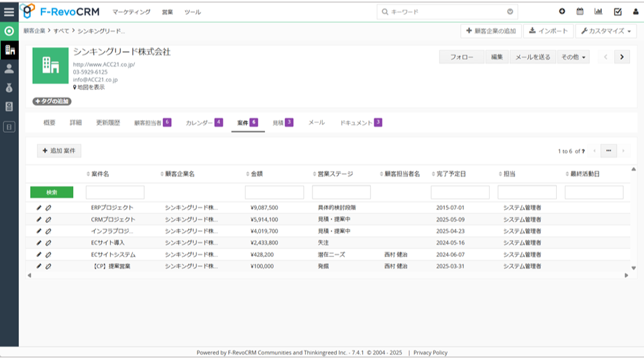Screen dimensions: 644x359
Task: Open the green dashboard circle icon in sidebar
Action: point(9,32)
